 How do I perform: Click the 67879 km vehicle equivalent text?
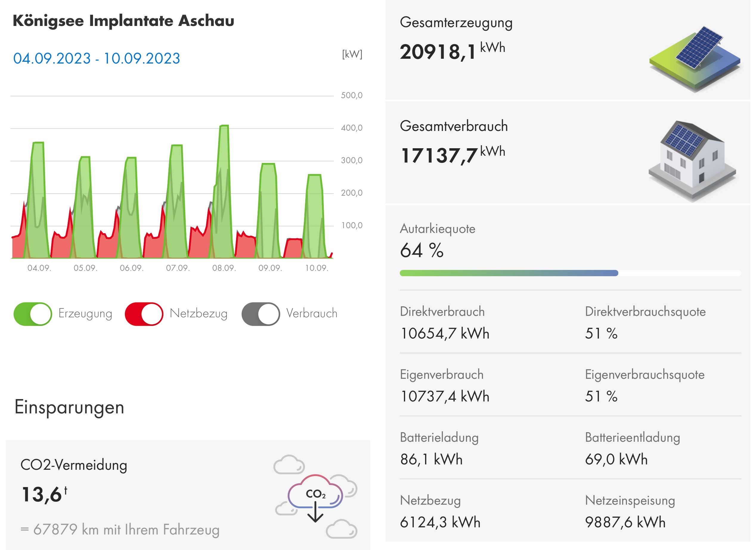pos(120,530)
